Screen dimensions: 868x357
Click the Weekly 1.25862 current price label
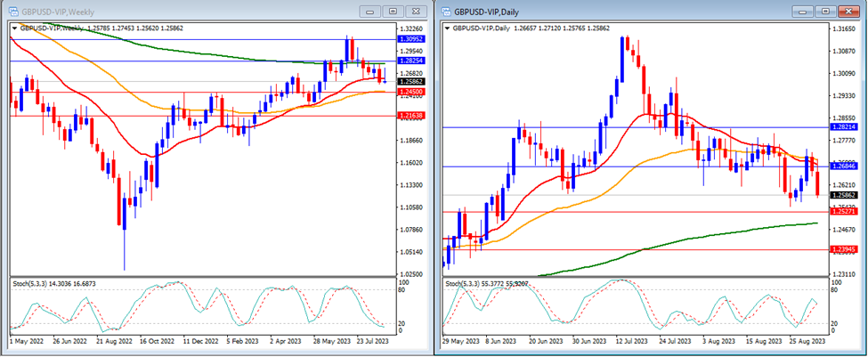pyautogui.click(x=410, y=81)
